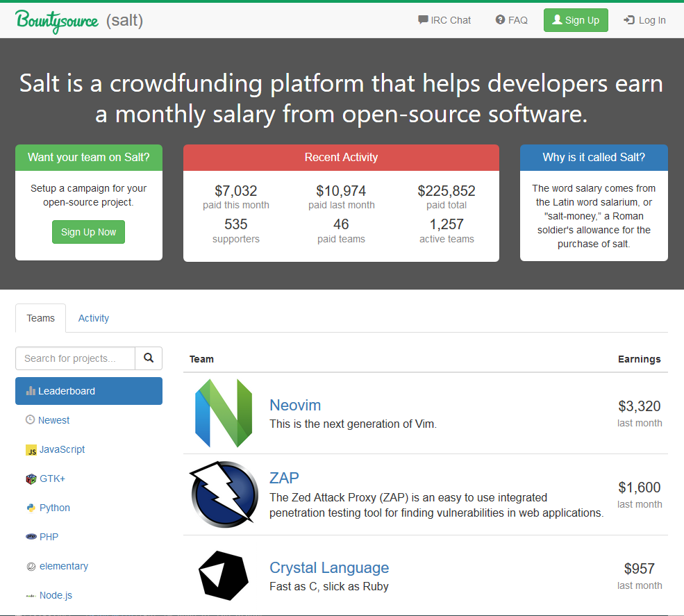This screenshot has height=616, width=684.
Task: Click the $7,032 paid this month stat
Action: coord(236,197)
